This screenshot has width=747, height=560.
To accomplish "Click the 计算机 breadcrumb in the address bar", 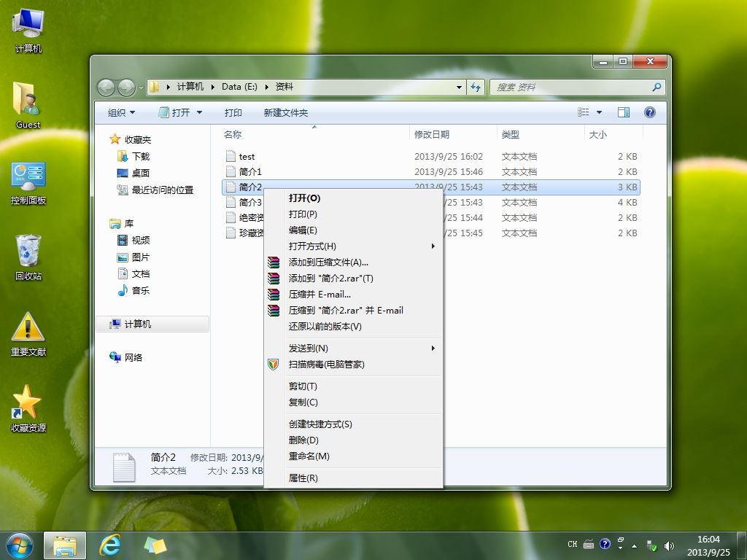I will [190, 87].
